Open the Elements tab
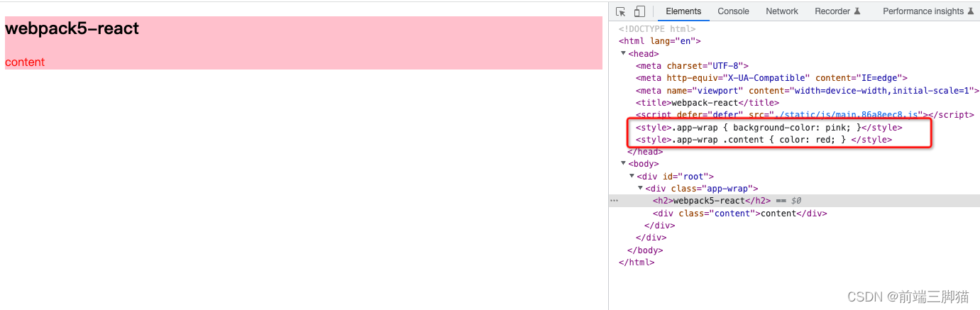Image resolution: width=980 pixels, height=310 pixels. (683, 11)
